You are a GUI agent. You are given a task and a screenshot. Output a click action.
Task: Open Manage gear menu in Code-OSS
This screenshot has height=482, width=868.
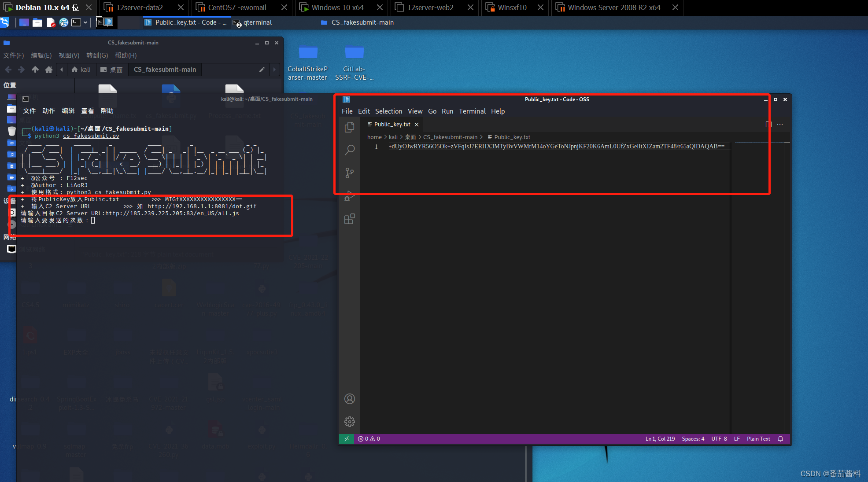point(350,422)
